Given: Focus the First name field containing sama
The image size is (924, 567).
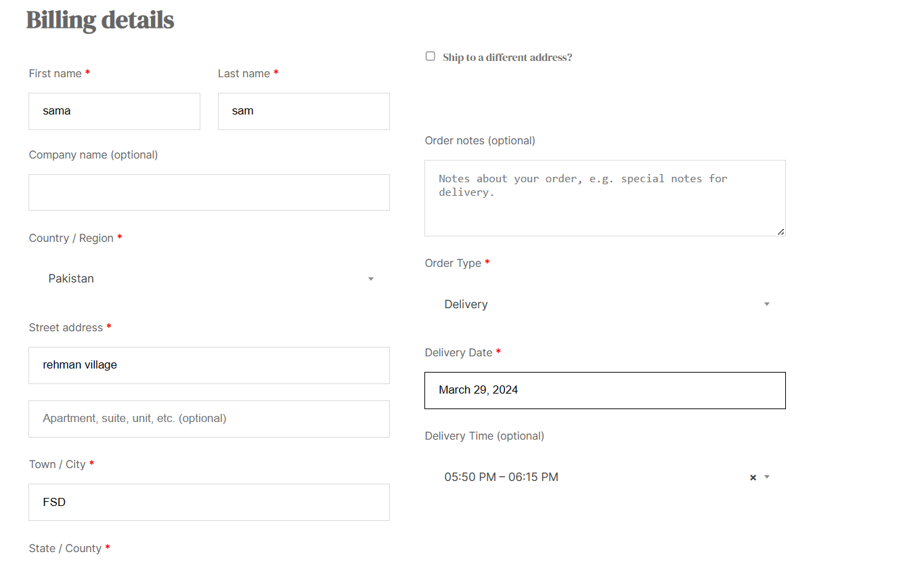Looking at the screenshot, I should point(114,111).
